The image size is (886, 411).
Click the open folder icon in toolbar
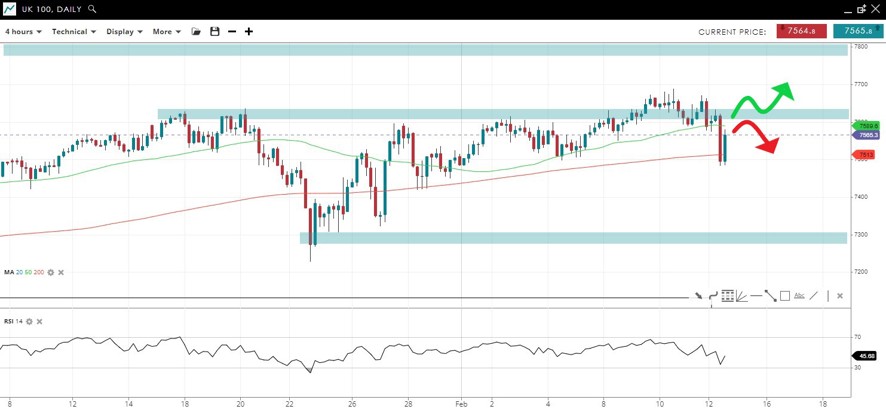coord(197,32)
